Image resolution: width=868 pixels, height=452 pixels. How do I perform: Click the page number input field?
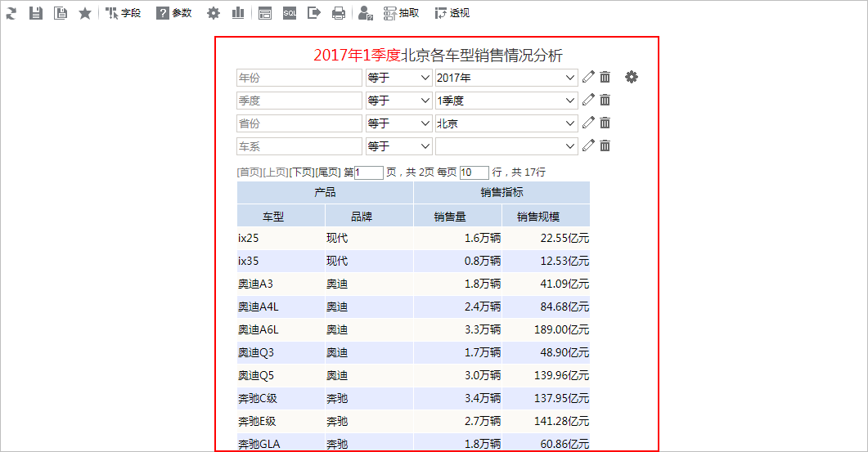[x=369, y=172]
